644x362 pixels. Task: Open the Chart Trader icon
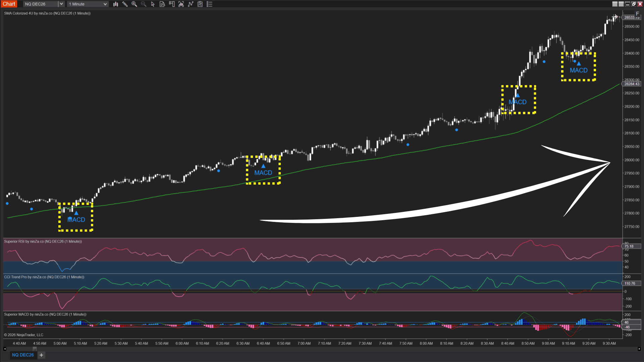pyautogui.click(x=172, y=4)
